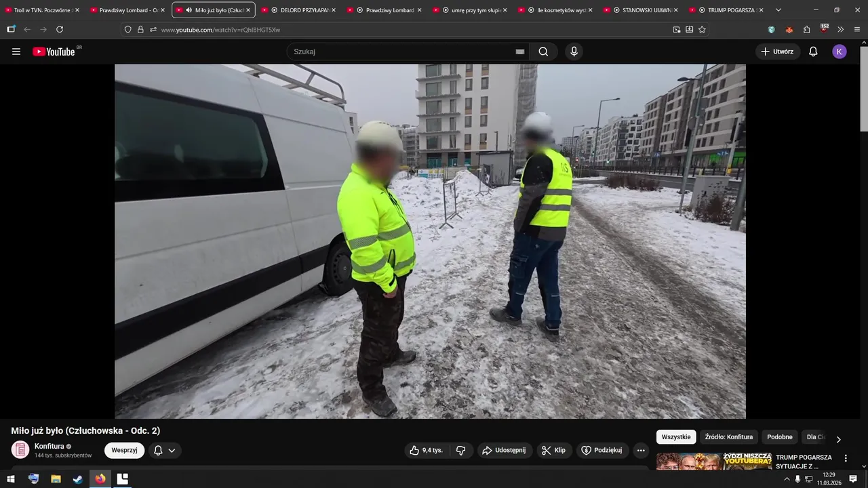The width and height of the screenshot is (868, 488).
Task: Click the Klip button
Action: (554, 450)
